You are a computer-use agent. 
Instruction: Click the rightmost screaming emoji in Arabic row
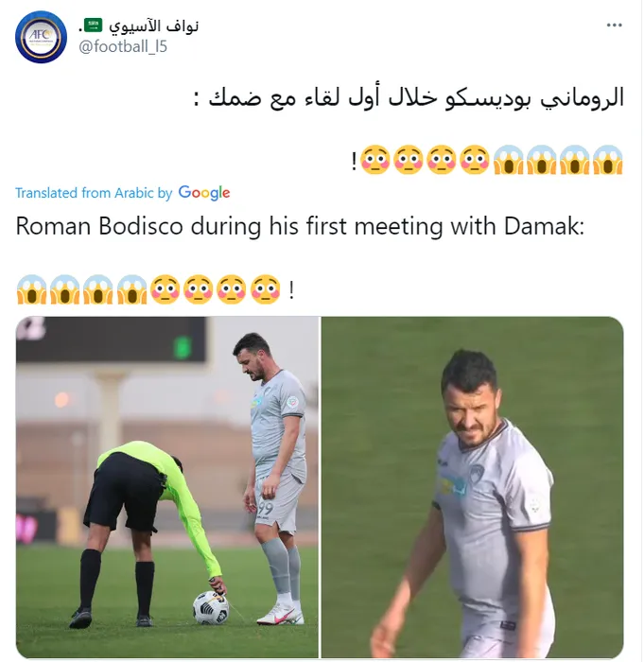coord(608,160)
